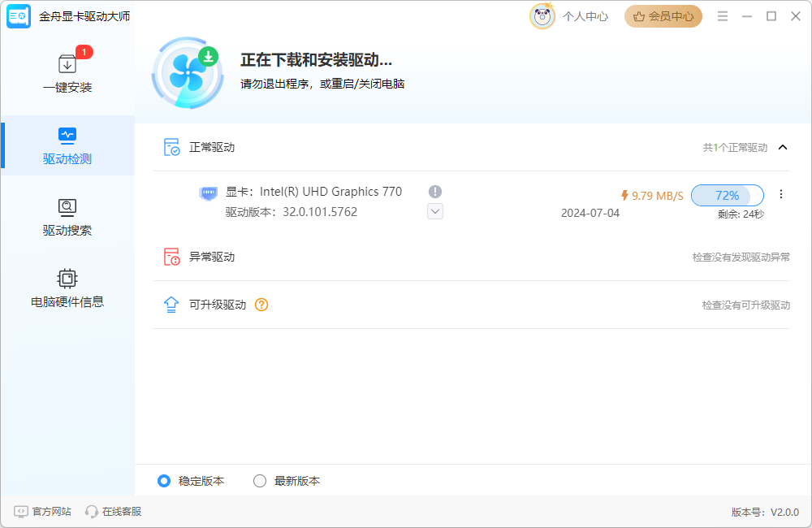Open the 一键安装 (one-click install) panel
This screenshot has width=812, height=528.
pyautogui.click(x=67, y=69)
